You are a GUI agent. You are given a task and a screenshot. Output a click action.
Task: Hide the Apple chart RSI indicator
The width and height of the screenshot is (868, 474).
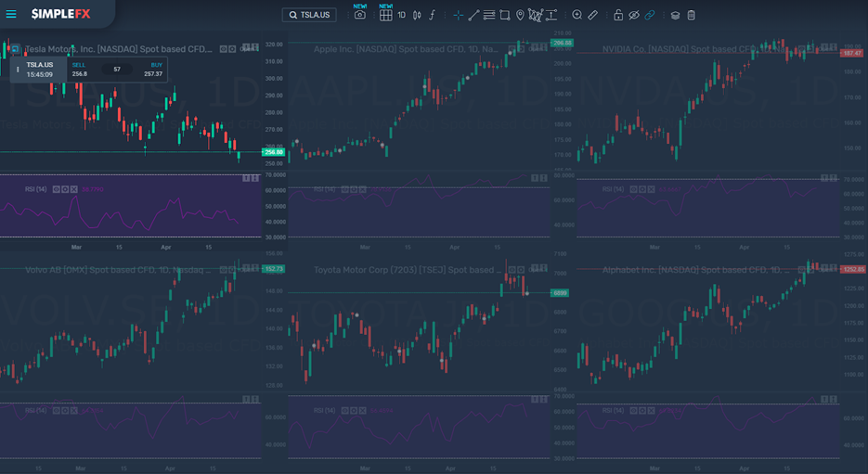[344, 189]
